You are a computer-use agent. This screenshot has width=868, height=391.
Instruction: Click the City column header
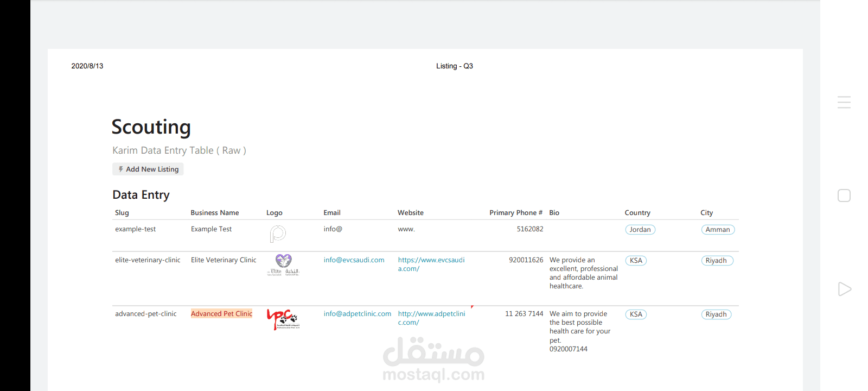click(707, 213)
